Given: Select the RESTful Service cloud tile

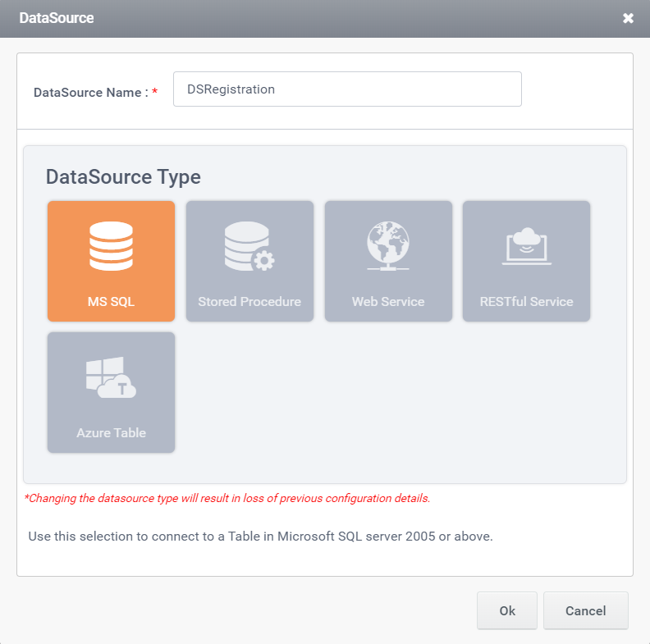Looking at the screenshot, I should [526, 261].
